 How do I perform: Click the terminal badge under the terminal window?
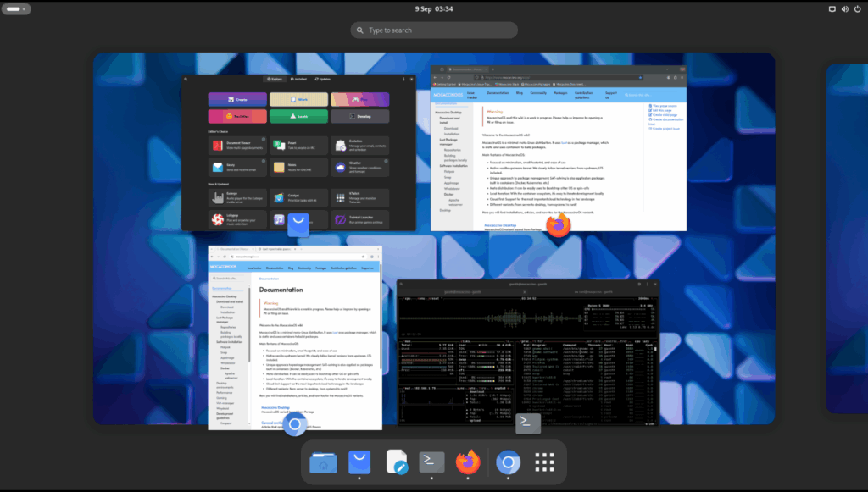(528, 420)
